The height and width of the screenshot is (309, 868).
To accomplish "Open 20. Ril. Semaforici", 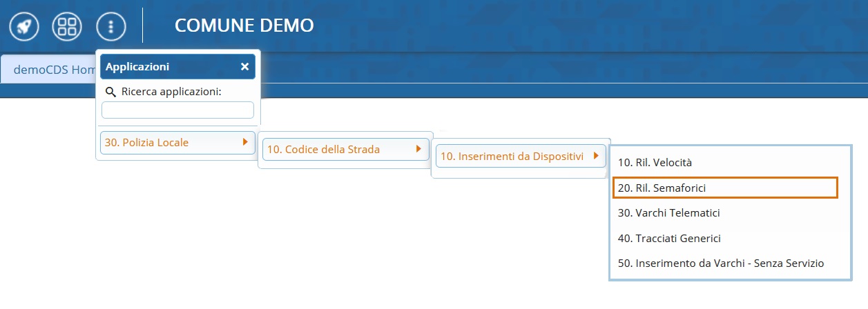I will tap(662, 188).
